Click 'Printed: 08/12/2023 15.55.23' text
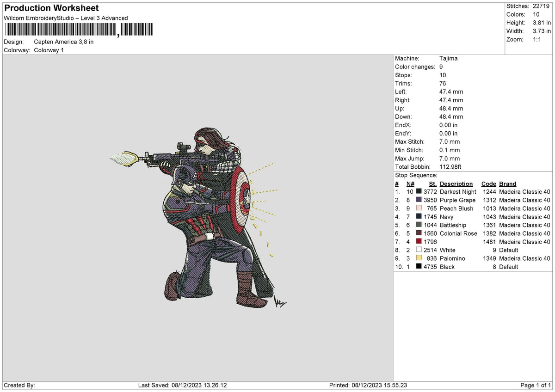This screenshot has width=555, height=392. [x=368, y=385]
